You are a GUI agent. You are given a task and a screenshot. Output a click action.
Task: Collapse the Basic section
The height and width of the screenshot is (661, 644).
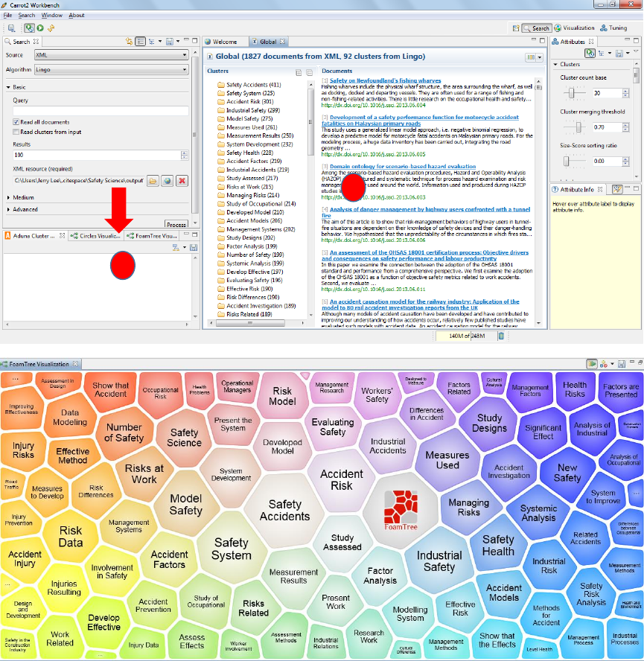tap(8, 87)
